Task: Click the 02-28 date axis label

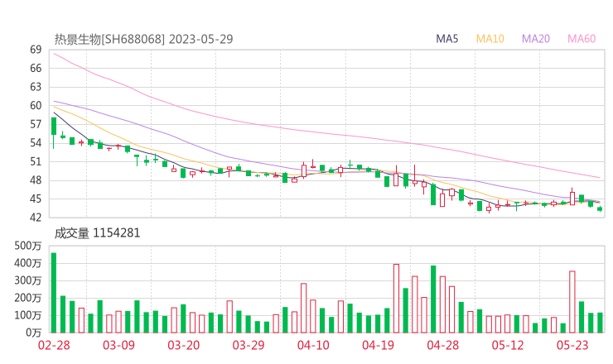Action: click(54, 345)
